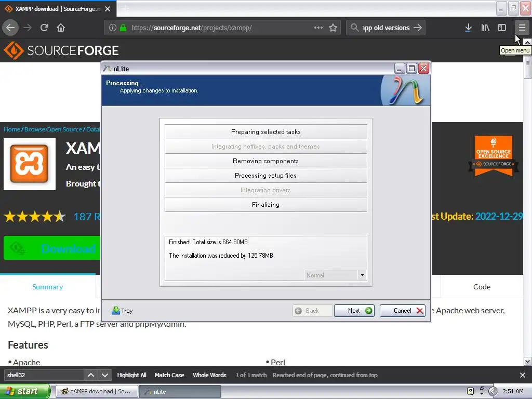Toggle Match Case in find bar
The image size is (532, 399).
pyautogui.click(x=169, y=375)
